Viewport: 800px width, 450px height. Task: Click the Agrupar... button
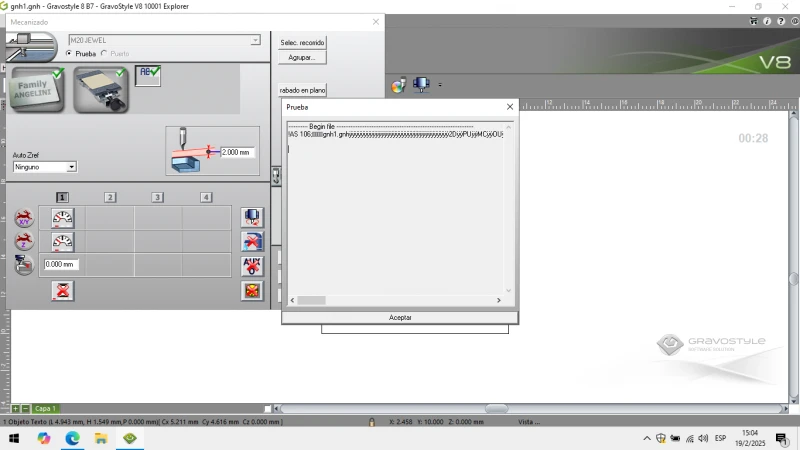tap(302, 58)
